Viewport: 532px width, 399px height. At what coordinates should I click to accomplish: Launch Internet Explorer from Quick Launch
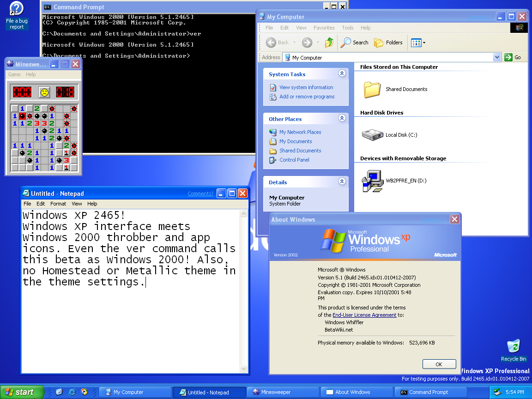72,392
